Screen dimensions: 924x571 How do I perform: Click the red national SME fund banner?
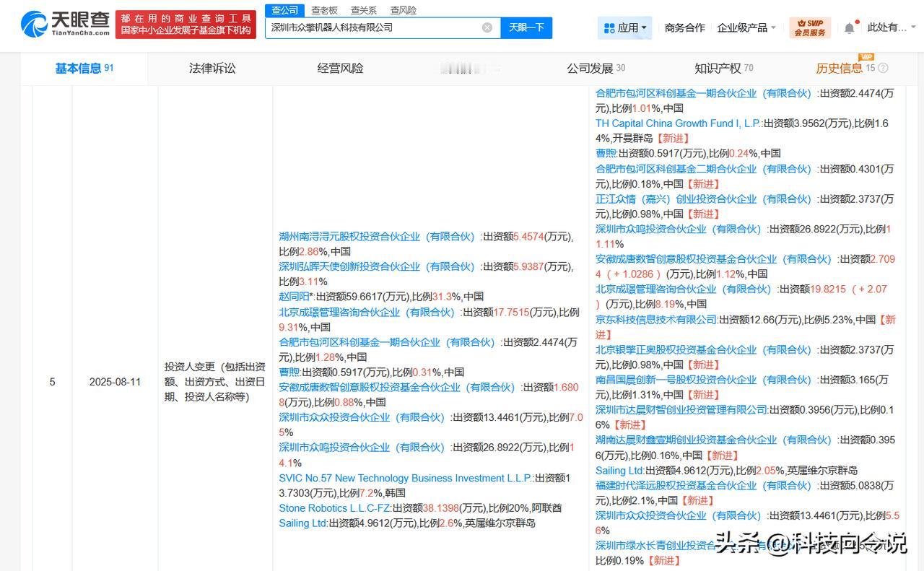(x=186, y=24)
